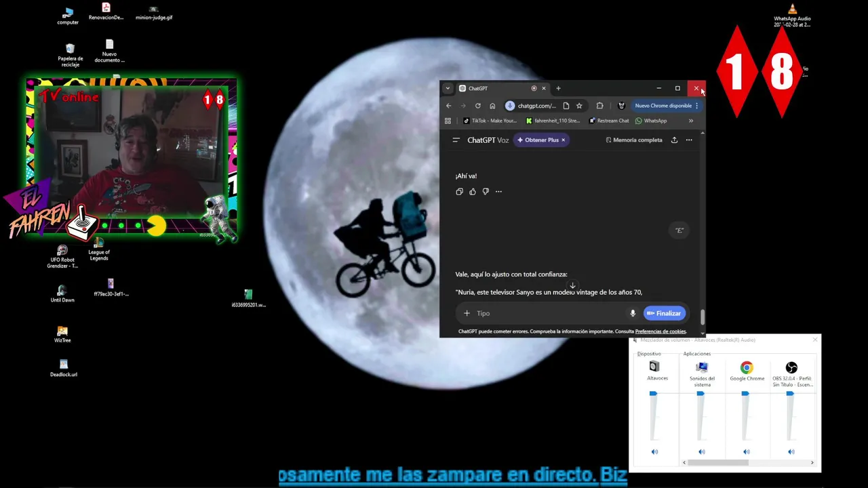The image size is (868, 488).
Task: Click the Altavoces device icon in mixer
Action: click(654, 367)
